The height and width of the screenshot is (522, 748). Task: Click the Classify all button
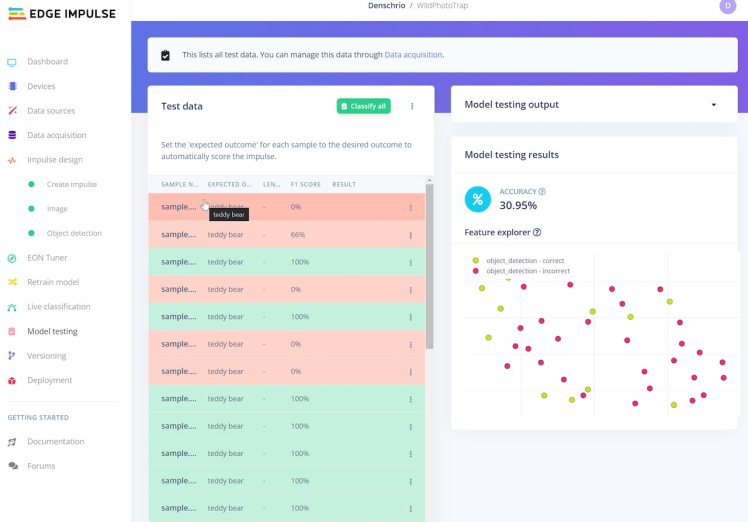point(364,106)
